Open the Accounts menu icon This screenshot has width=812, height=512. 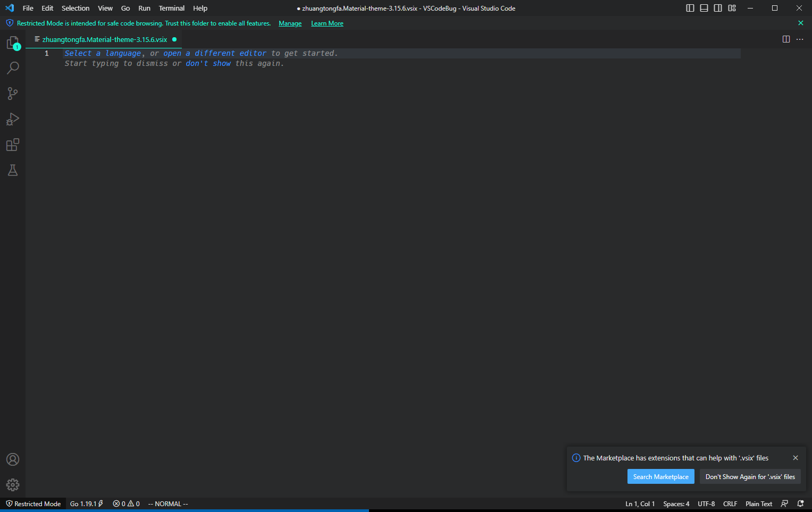click(12, 459)
